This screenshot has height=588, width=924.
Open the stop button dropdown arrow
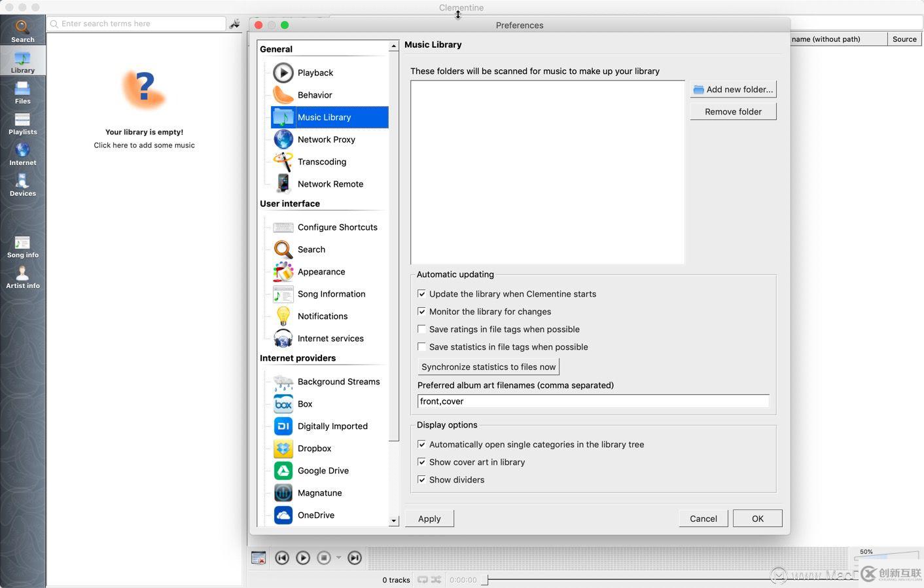(x=338, y=558)
